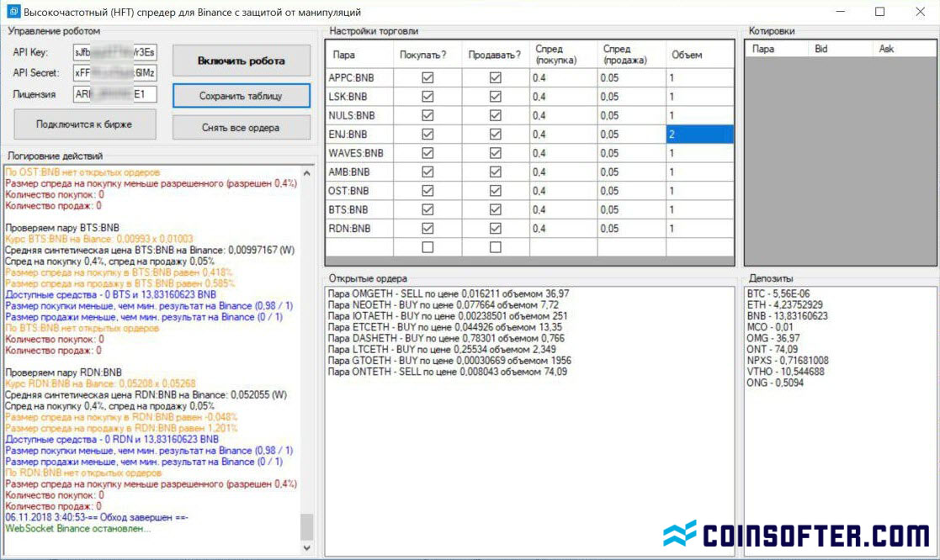Uncheck 'Продавать?' for LSK:BNB
Image resolution: width=940 pixels, height=560 pixels.
(495, 97)
